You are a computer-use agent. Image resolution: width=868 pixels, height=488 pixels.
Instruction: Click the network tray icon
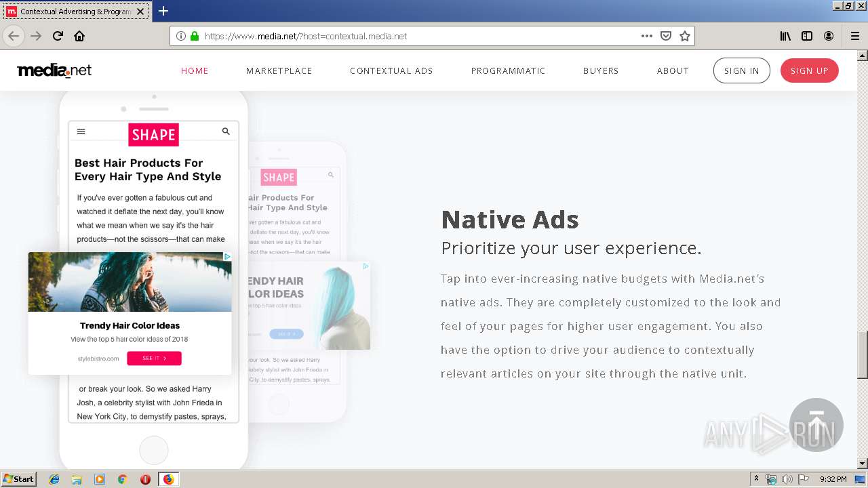(x=771, y=479)
